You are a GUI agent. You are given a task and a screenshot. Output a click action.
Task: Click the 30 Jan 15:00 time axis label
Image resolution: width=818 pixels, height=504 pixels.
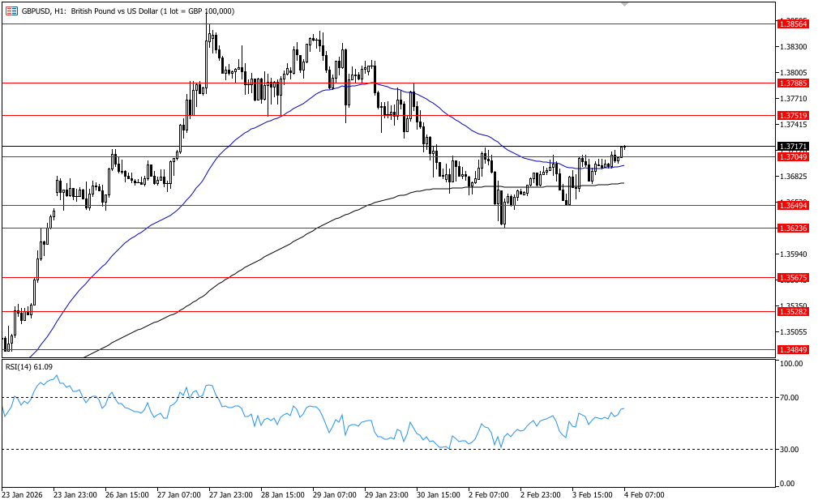point(438,494)
